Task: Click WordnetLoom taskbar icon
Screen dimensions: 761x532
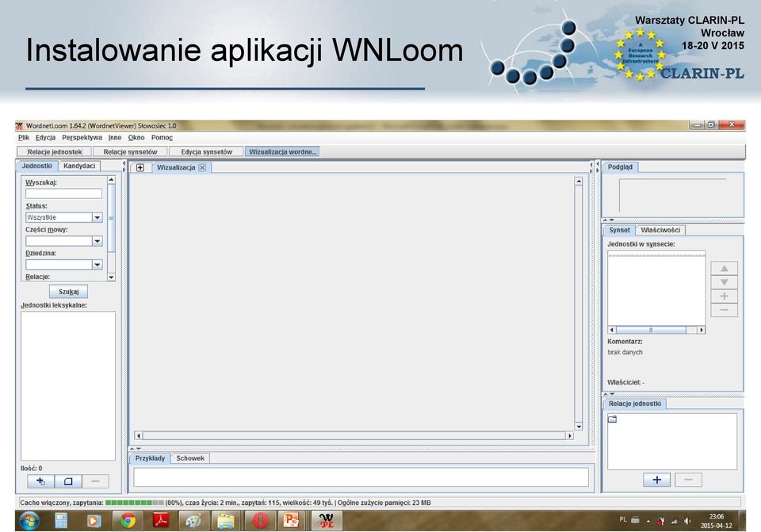Action: 326,521
